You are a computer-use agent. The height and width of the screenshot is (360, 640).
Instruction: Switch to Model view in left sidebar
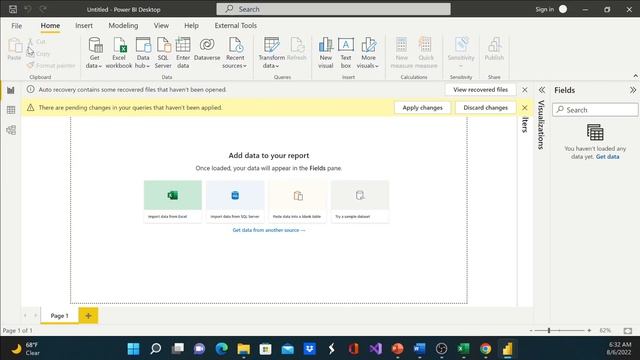[11, 130]
